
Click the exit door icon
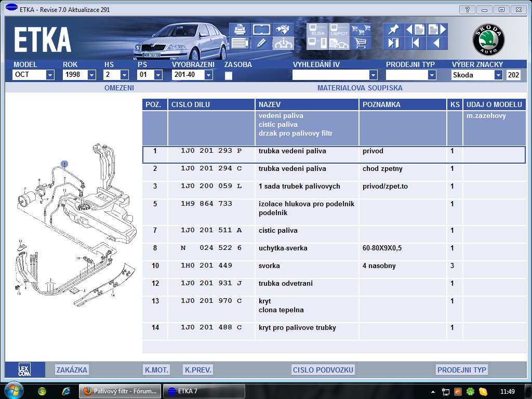393,43
